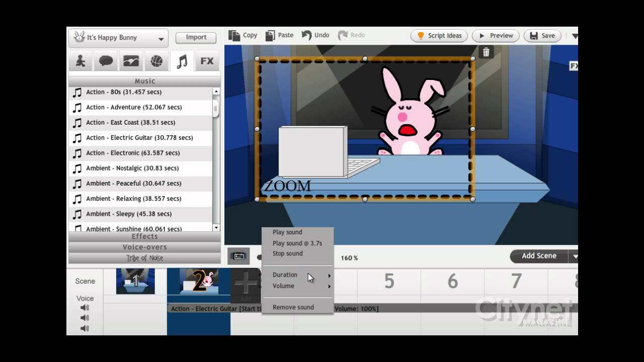Open the Characters tab icon
Image resolution: width=644 pixels, height=362 pixels.
pyautogui.click(x=80, y=61)
